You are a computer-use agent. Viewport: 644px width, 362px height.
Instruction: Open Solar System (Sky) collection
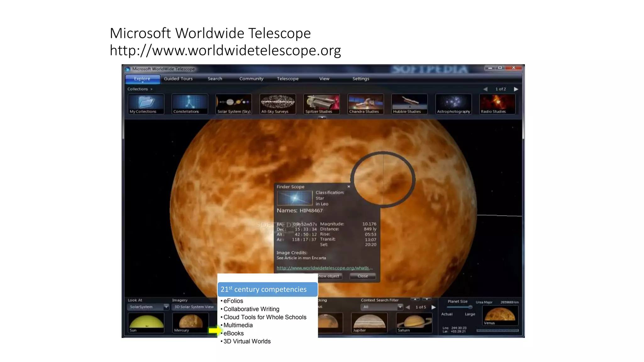tap(234, 104)
